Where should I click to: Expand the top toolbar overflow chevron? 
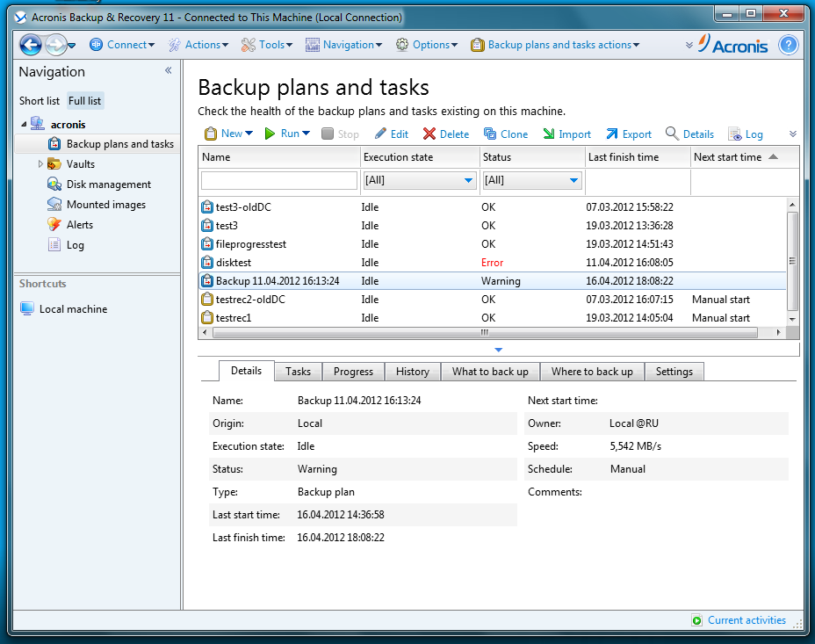689,45
